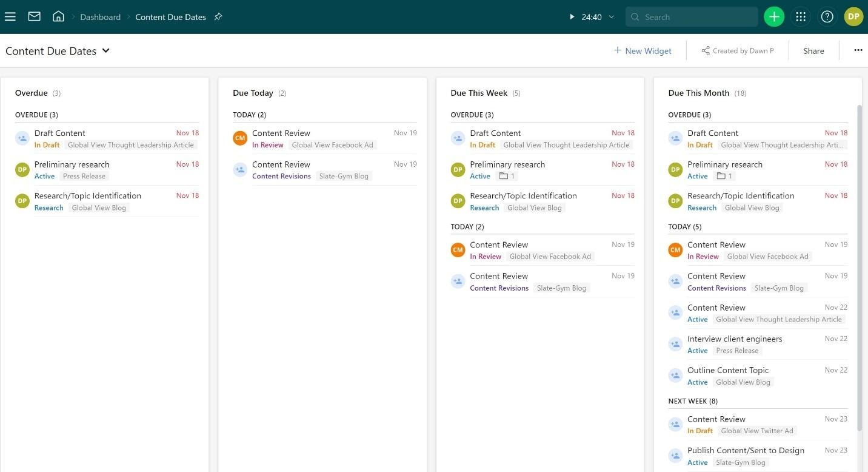Open Preliminary research task in Due This Week
The height and width of the screenshot is (472, 868).
507,164
